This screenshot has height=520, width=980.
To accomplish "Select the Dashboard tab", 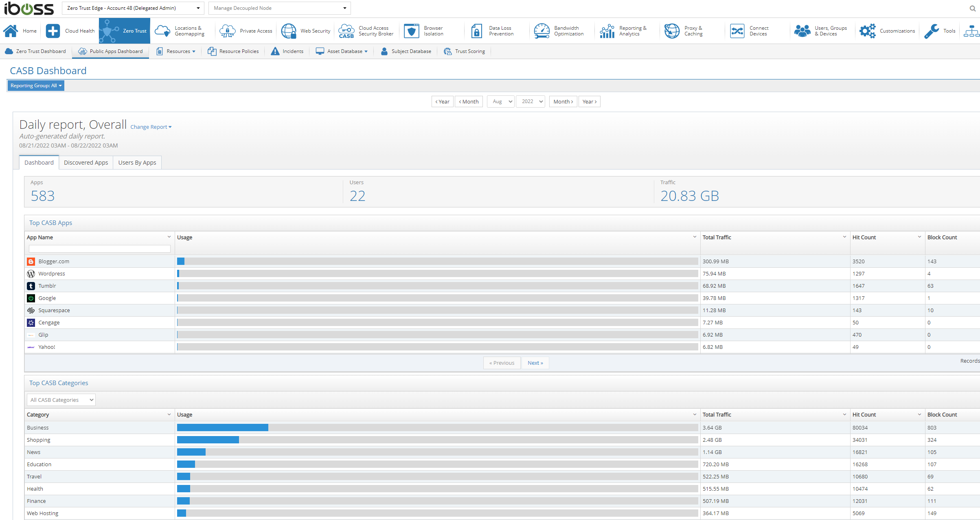I will (x=39, y=163).
